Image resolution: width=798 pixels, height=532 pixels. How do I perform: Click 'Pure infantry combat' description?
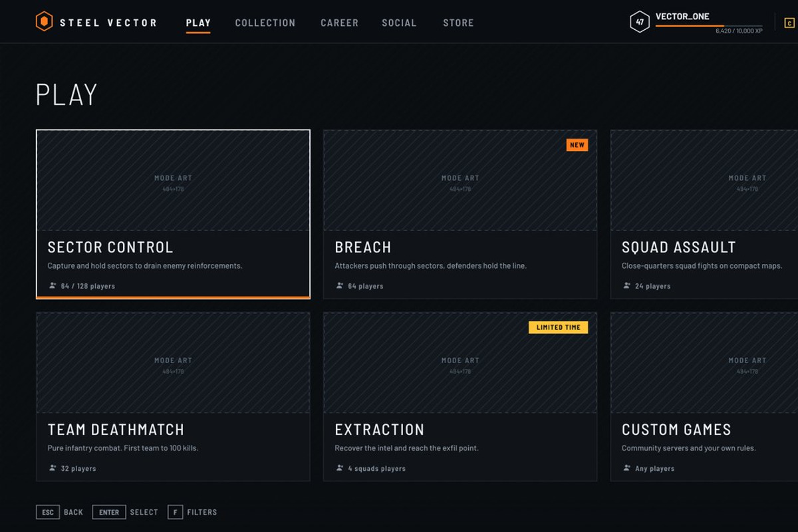coord(123,448)
